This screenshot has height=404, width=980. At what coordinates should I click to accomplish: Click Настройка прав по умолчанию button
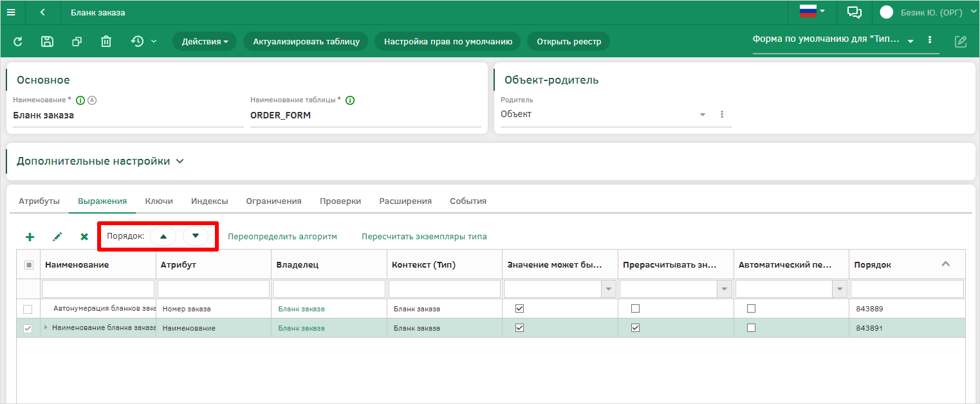click(448, 42)
